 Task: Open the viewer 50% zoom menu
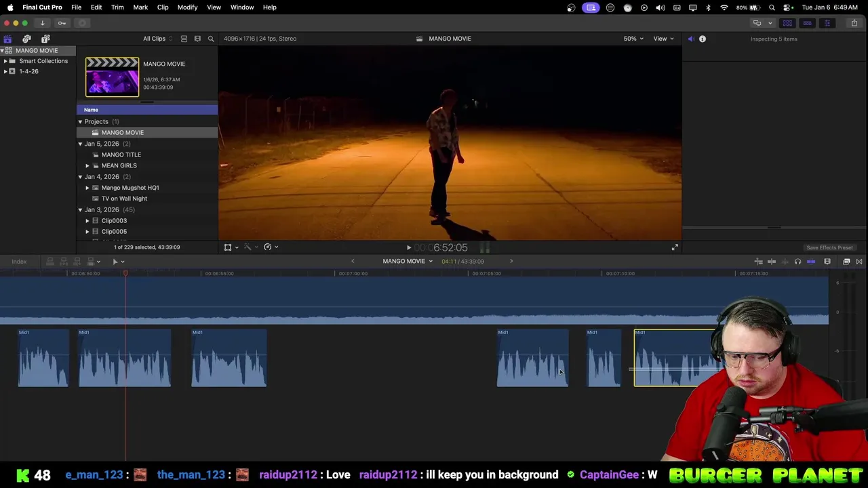pyautogui.click(x=633, y=39)
